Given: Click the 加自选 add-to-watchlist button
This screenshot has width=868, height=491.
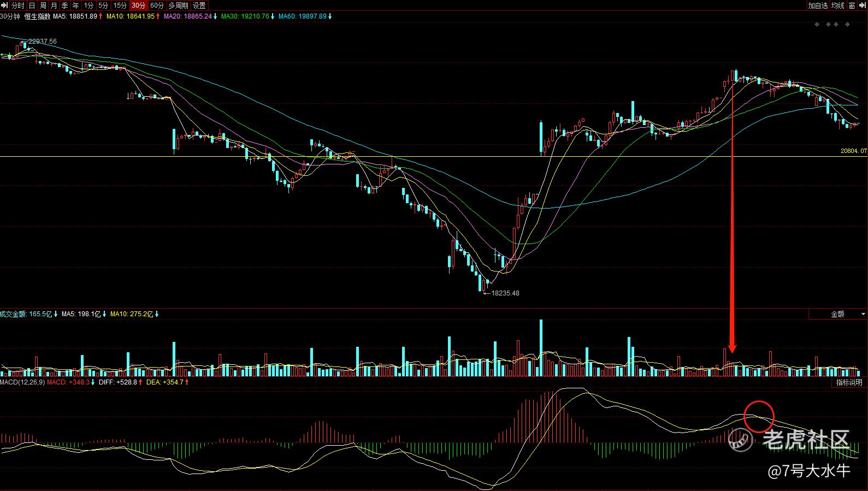Looking at the screenshot, I should [818, 5].
